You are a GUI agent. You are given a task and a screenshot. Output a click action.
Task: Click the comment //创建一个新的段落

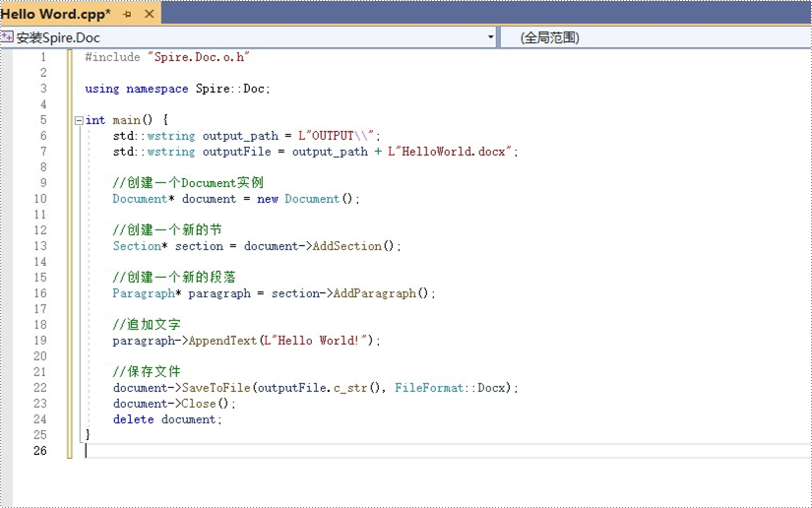point(174,277)
